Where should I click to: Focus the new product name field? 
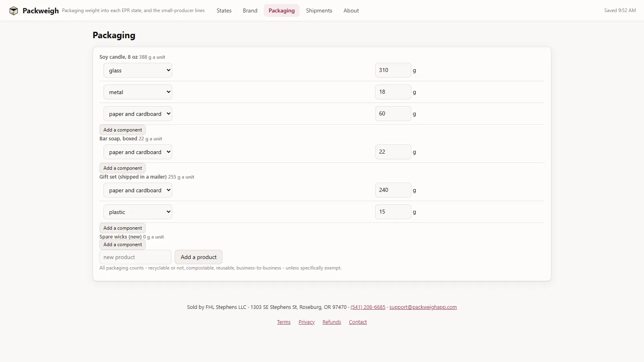click(x=135, y=257)
